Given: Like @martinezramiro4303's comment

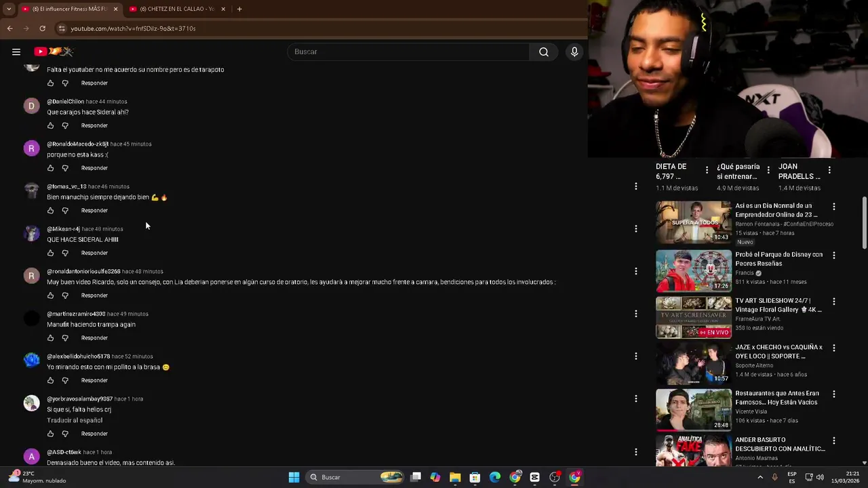Looking at the screenshot, I should (x=50, y=338).
